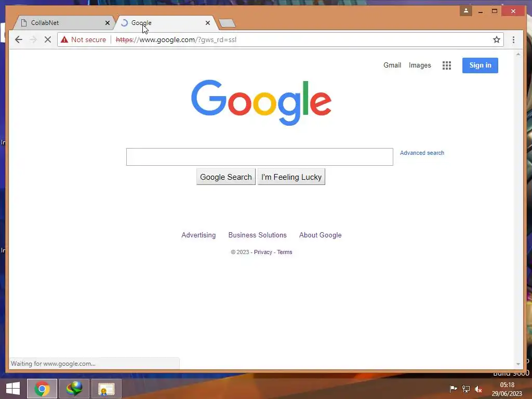Focus the Google search box
The width and height of the screenshot is (532, 399).
click(x=260, y=157)
